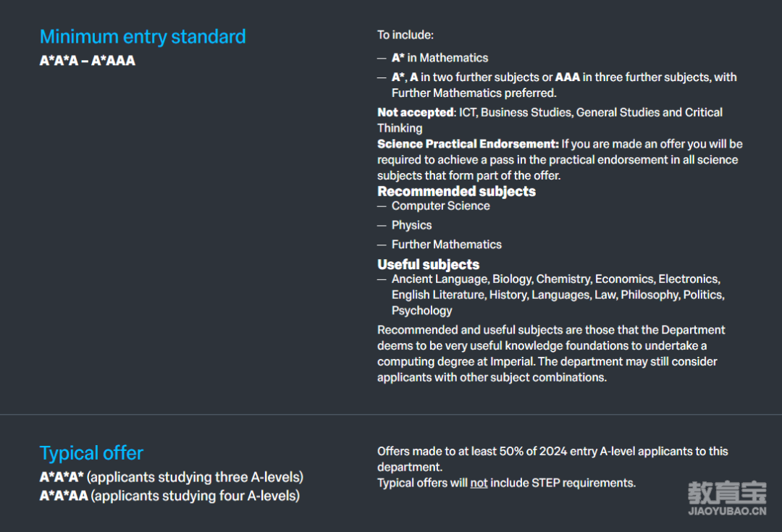Click the 'A* in Mathematics' bullet
The height and width of the screenshot is (532, 782).
tap(440, 58)
